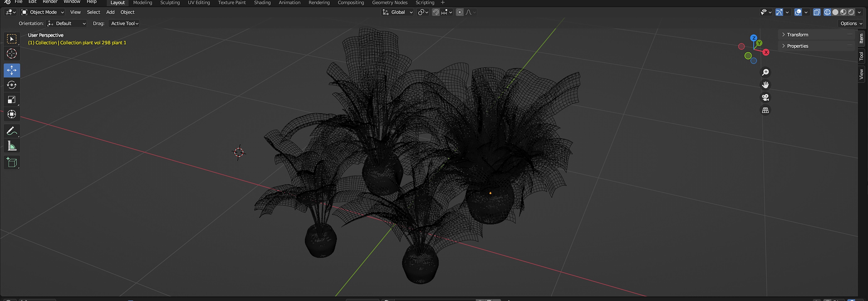Toggle proportional editing circle icon
The image size is (868, 301).
460,12
